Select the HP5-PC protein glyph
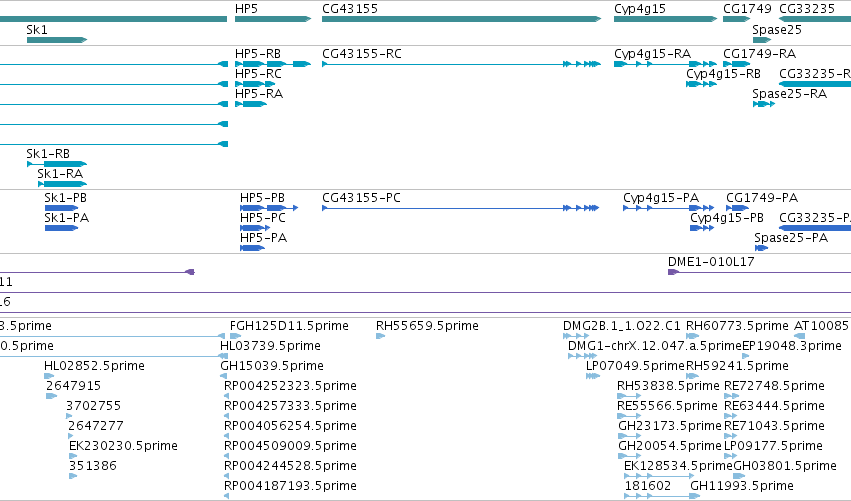851x501 pixels. [x=255, y=228]
